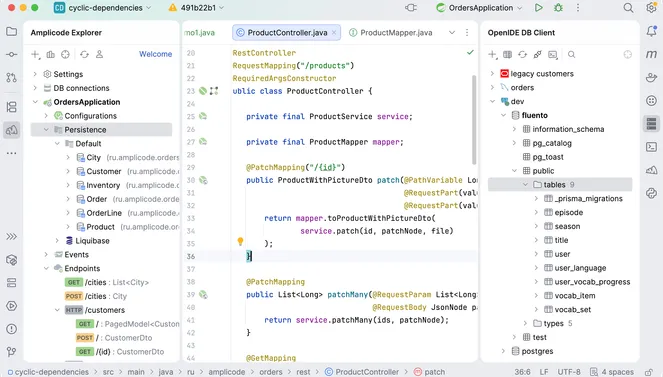The width and height of the screenshot is (663, 377).
Task: Open the Maven tool window icon
Action: click(651, 54)
